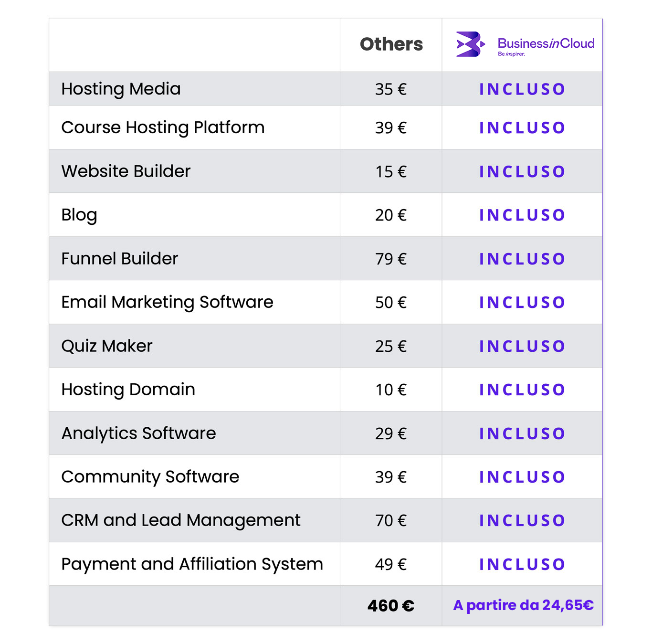This screenshot has height=644, width=652.
Task: Click the Funnel Builder 79 € price
Action: [x=391, y=259]
